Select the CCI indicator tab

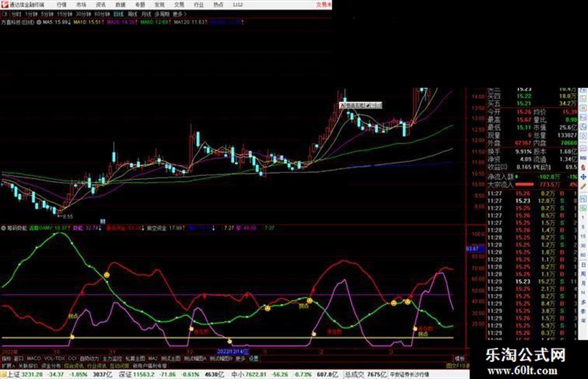click(72, 358)
